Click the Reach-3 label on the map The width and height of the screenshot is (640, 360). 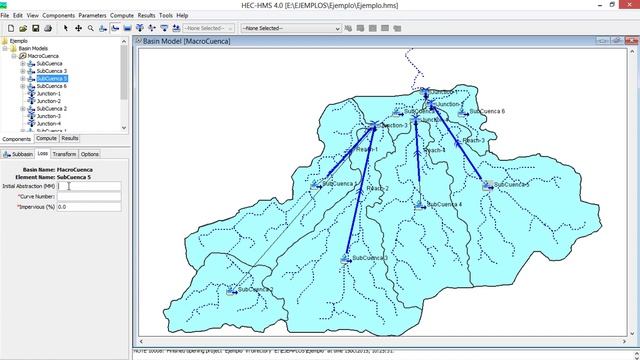(473, 140)
